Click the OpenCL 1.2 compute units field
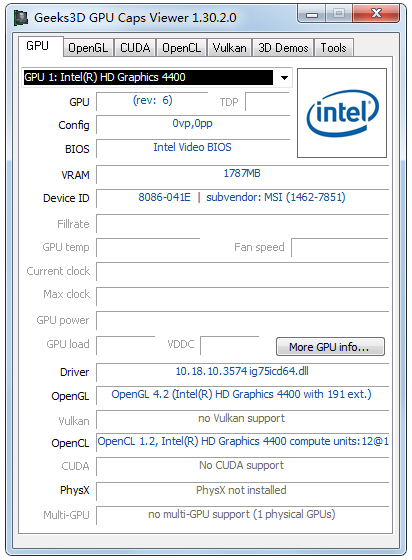The width and height of the screenshot is (412, 560). (x=242, y=442)
